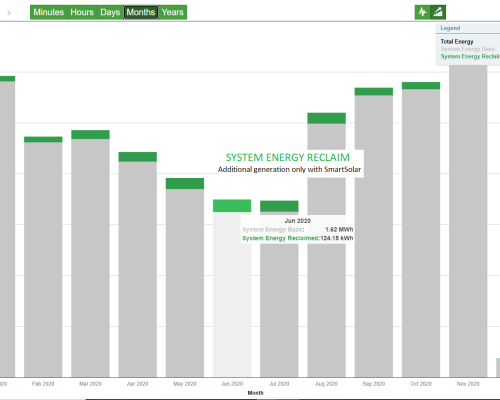500x400 pixels.
Task: Click the Sep 2020 axis label
Action: pyautogui.click(x=374, y=384)
